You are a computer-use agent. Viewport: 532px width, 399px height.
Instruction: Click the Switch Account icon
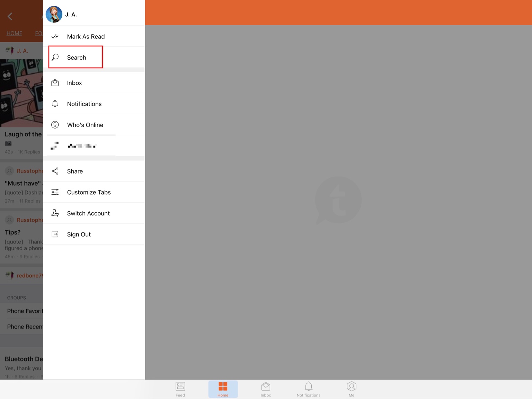55,213
